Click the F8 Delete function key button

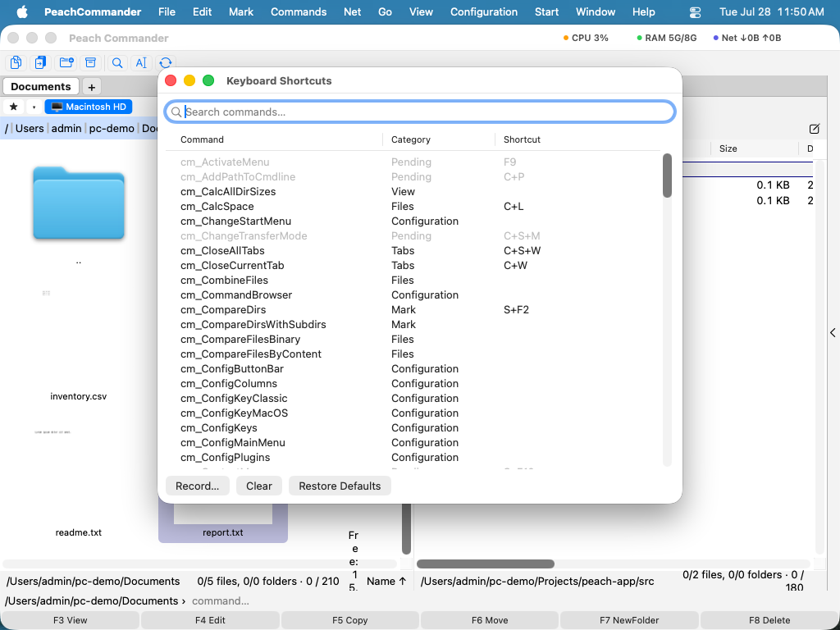(x=769, y=620)
